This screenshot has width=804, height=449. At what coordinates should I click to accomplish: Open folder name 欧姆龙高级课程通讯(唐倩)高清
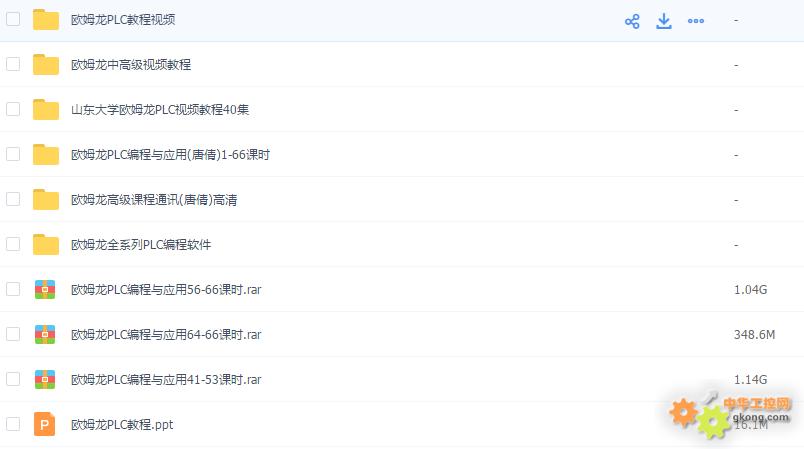click(154, 200)
